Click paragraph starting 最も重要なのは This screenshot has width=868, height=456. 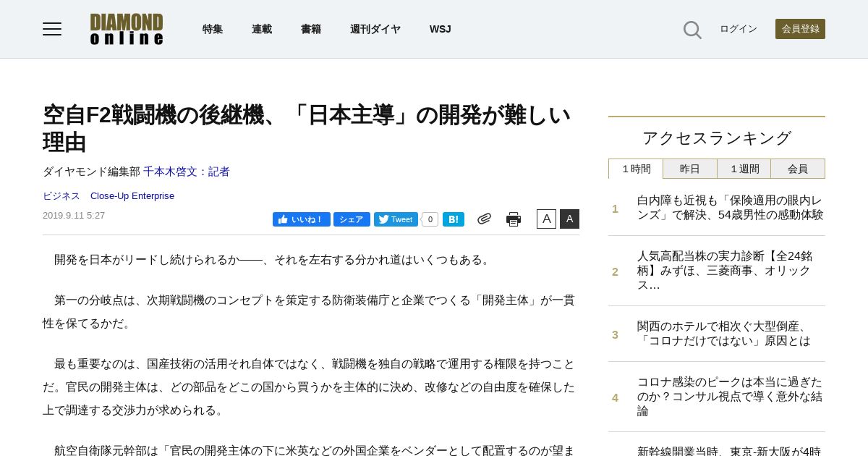[x=310, y=387]
